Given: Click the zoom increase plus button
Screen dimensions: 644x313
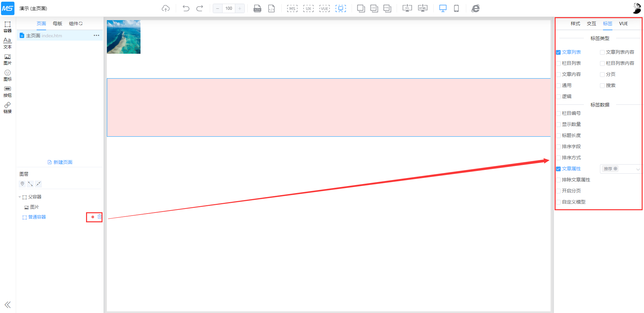Looking at the screenshot, I should [x=240, y=8].
